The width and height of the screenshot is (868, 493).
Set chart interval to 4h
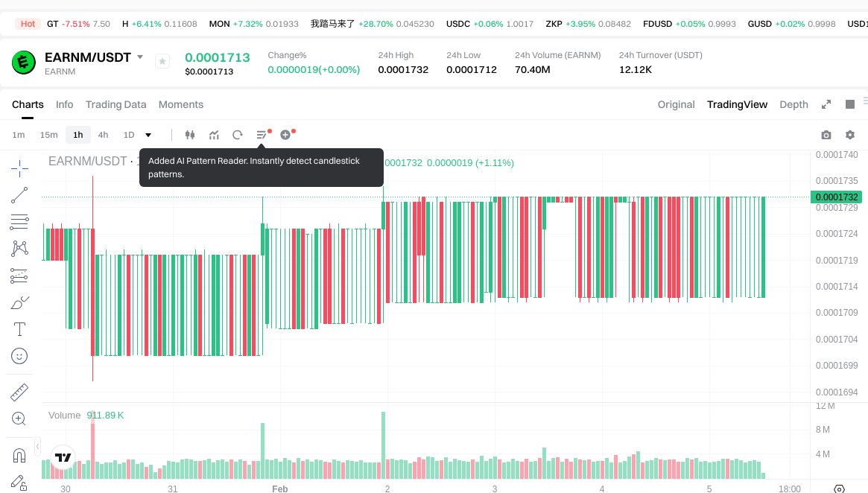[103, 135]
